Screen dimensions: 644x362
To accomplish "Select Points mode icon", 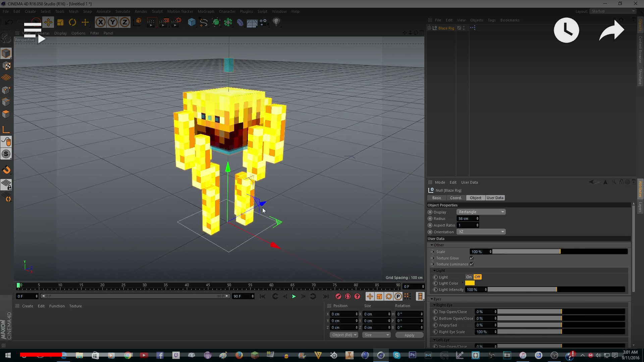I will click(6, 90).
